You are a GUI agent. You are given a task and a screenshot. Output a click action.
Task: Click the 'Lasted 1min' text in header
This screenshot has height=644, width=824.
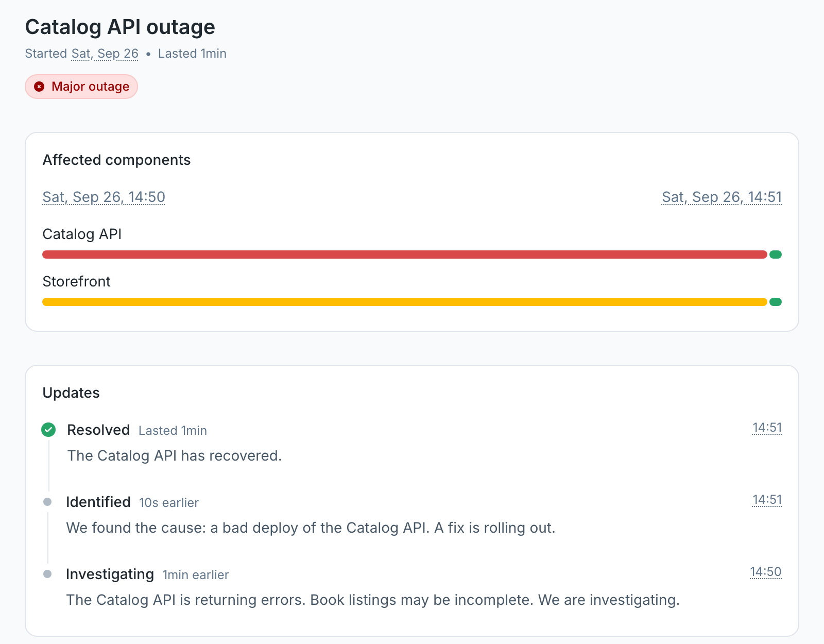point(192,54)
